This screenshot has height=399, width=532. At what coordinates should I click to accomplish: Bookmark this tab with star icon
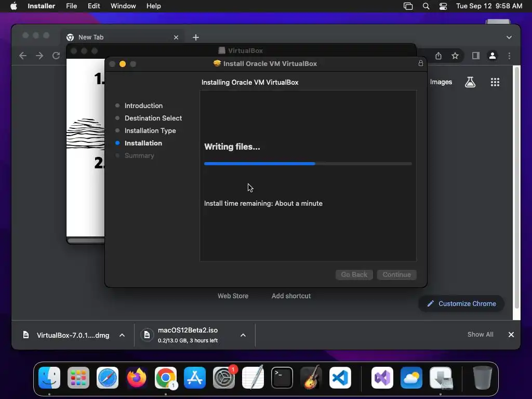pos(455,56)
